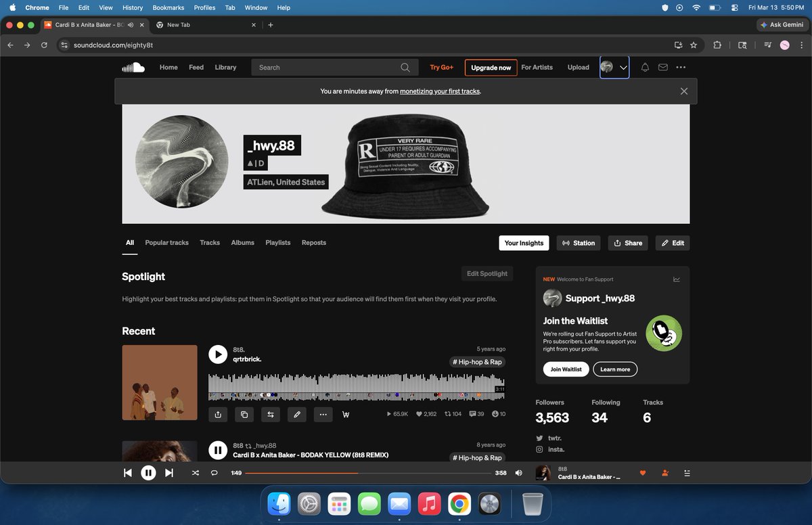Screen dimensions: 812x525
Task: Open the more options on the qrtrbrick. track
Action: click(323, 414)
